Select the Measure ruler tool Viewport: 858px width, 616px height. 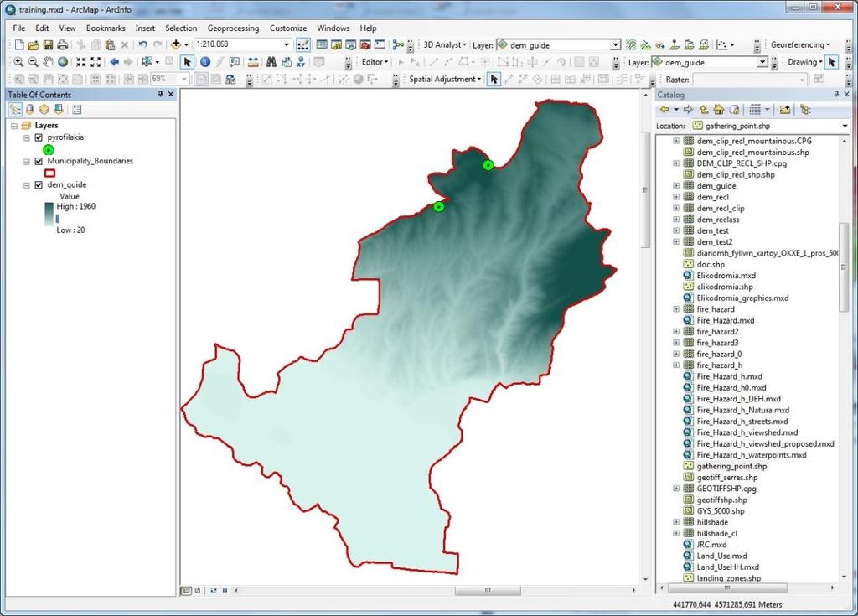click(253, 62)
